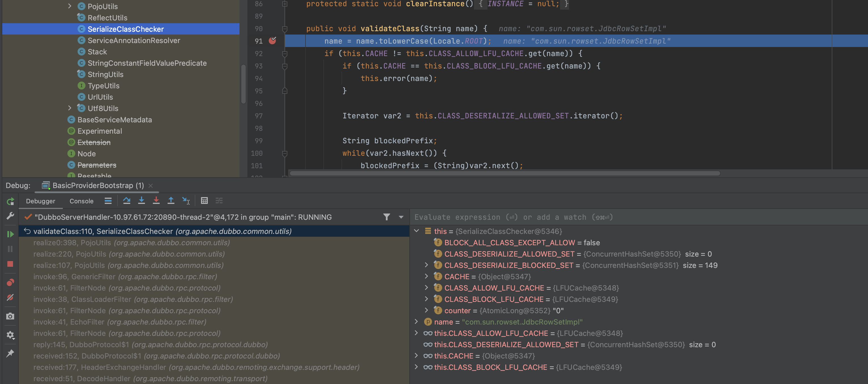Viewport: 868px width, 384px height.
Task: Select the Node interface in tree
Action: 87,153
